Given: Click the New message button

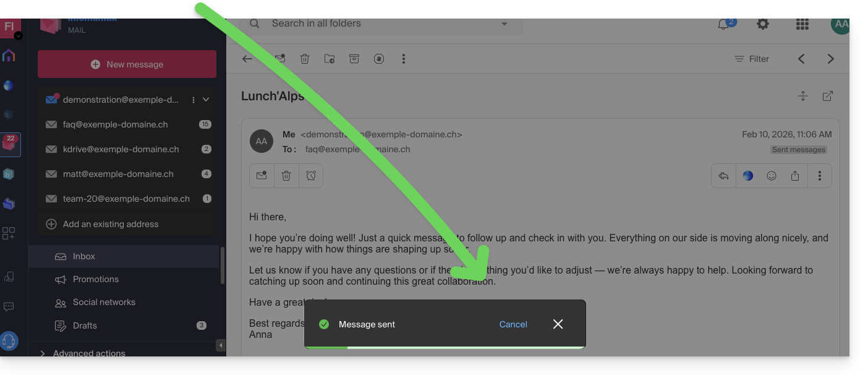Looking at the screenshot, I should 127,64.
